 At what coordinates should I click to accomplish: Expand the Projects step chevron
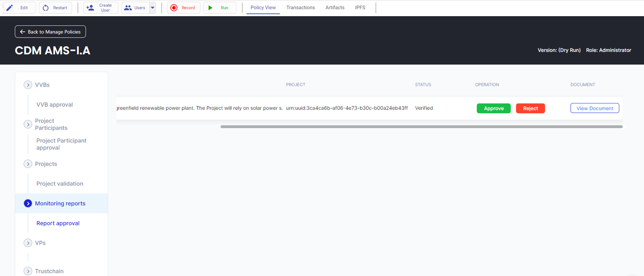pyautogui.click(x=28, y=164)
